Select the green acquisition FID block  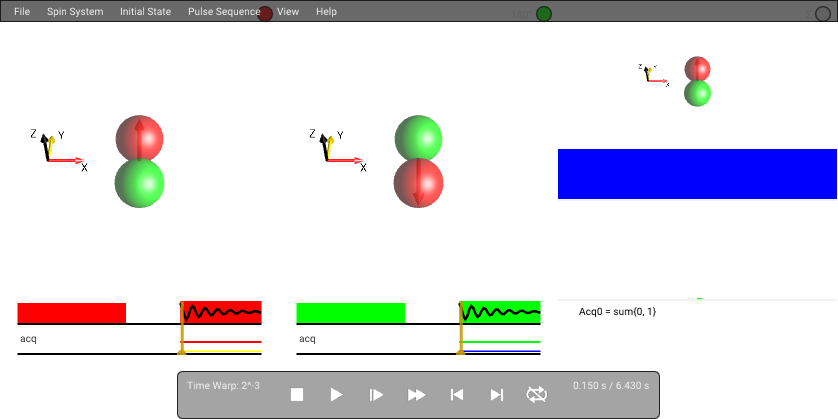point(500,313)
